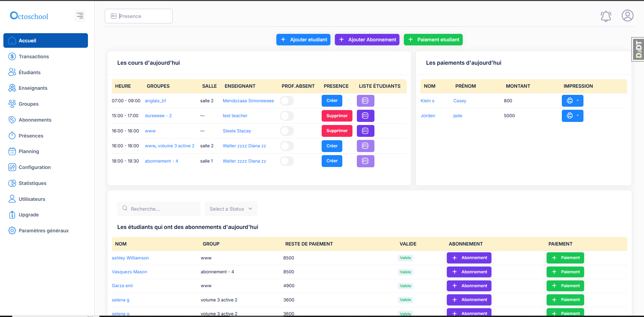Open student list for anglais_b1 course
Image resolution: width=644 pixels, height=317 pixels.
[365, 101]
